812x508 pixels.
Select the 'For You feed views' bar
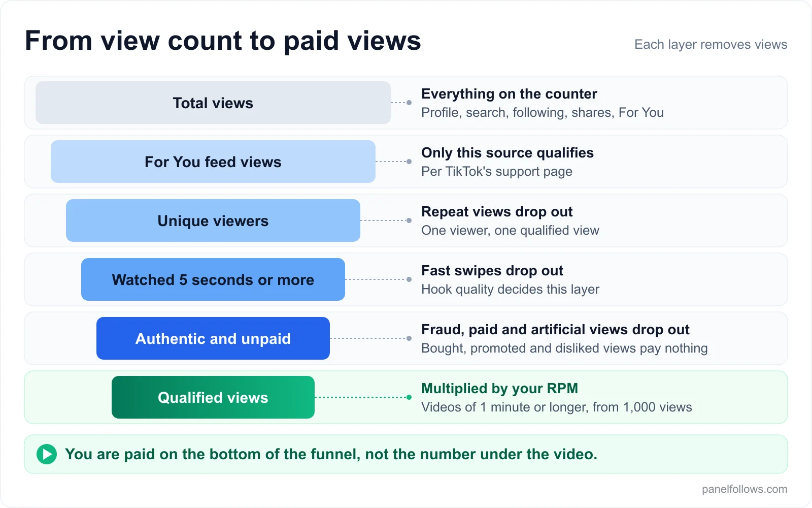[213, 162]
